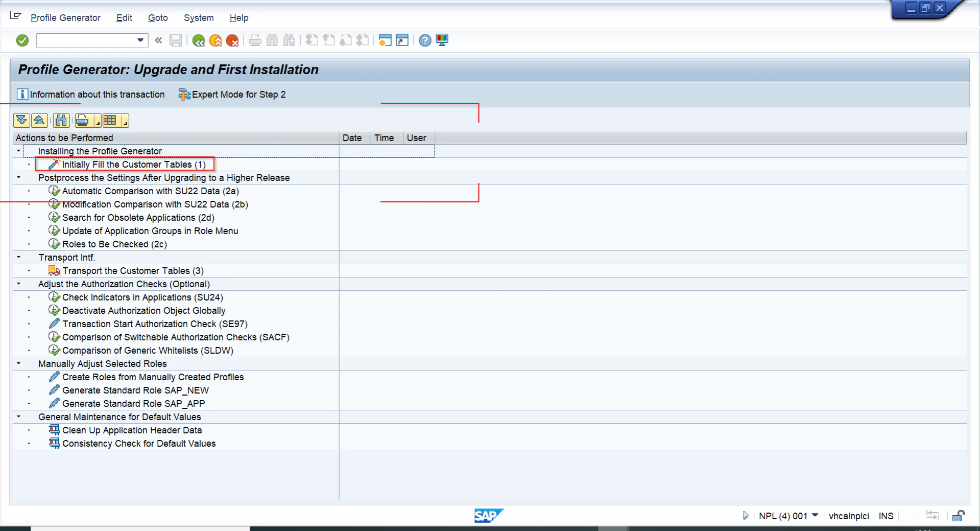Click the tree layout grid icon

[110, 121]
